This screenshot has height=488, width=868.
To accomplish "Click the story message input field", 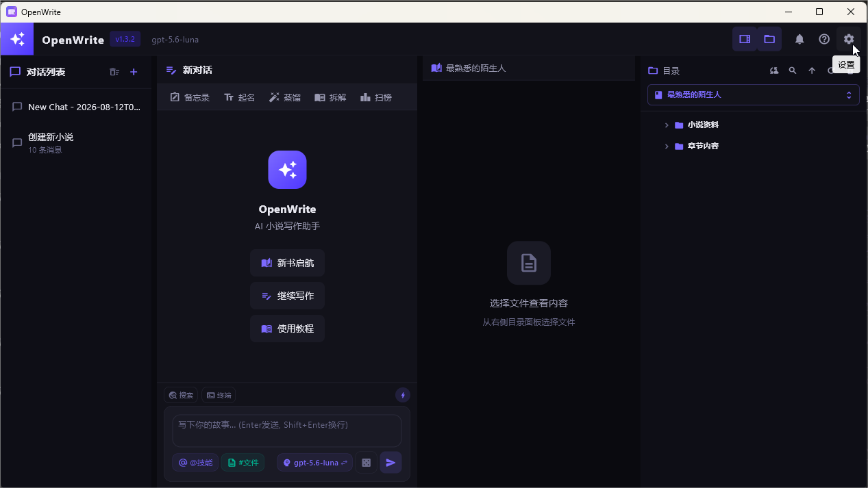I will pos(287,431).
